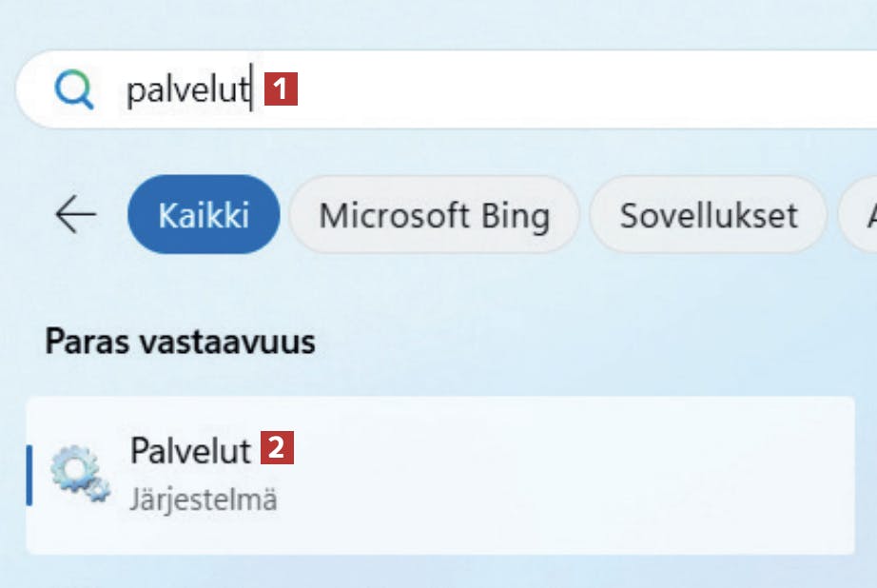Click the Järjestelmä subtitle under Palvelut
The width and height of the screenshot is (877, 588).
point(204,500)
